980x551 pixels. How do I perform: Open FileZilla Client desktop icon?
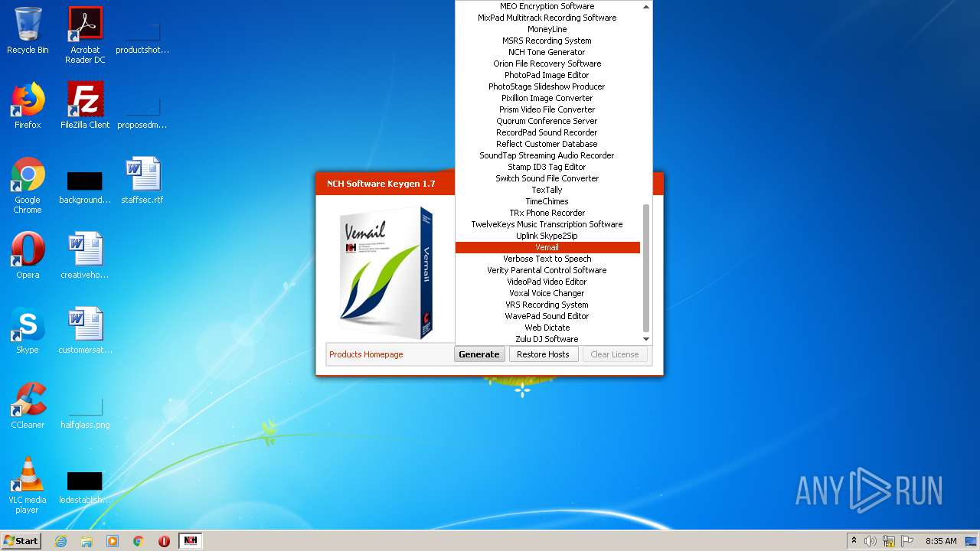tap(85, 106)
